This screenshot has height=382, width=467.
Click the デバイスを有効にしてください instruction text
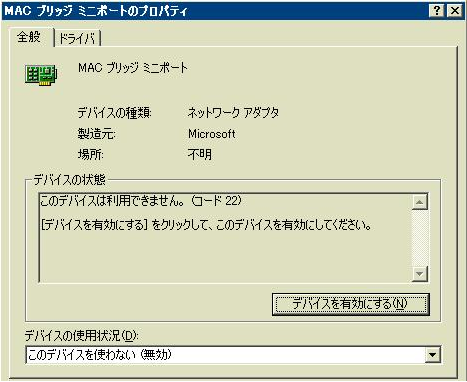pyautogui.click(x=206, y=225)
